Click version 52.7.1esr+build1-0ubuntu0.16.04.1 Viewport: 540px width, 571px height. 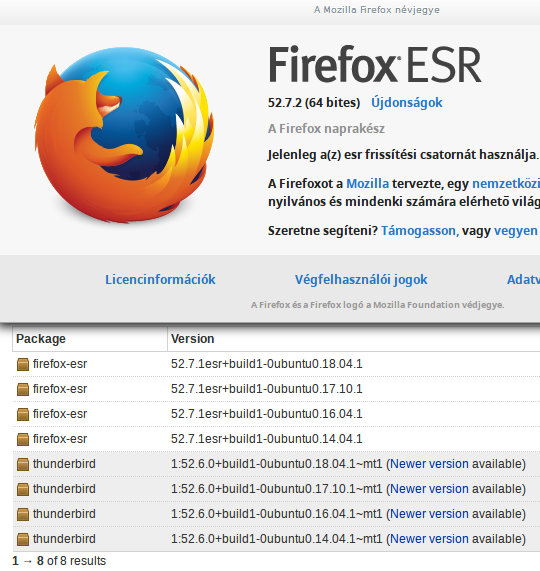coord(267,414)
